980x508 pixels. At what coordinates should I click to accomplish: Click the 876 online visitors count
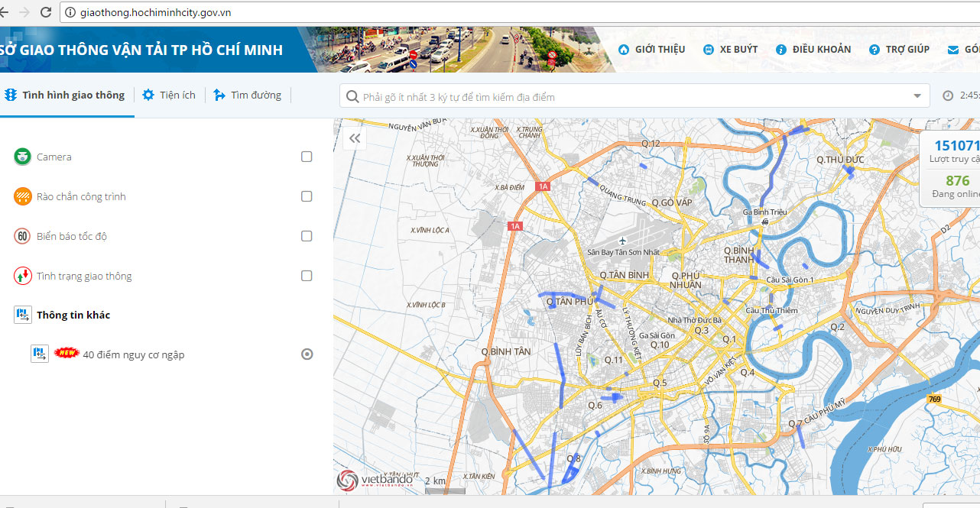(x=957, y=181)
